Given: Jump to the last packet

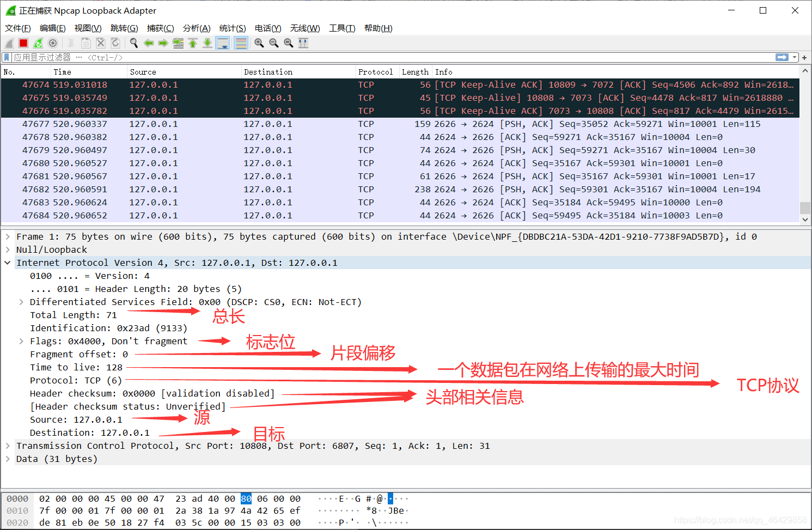Looking at the screenshot, I should [x=207, y=43].
